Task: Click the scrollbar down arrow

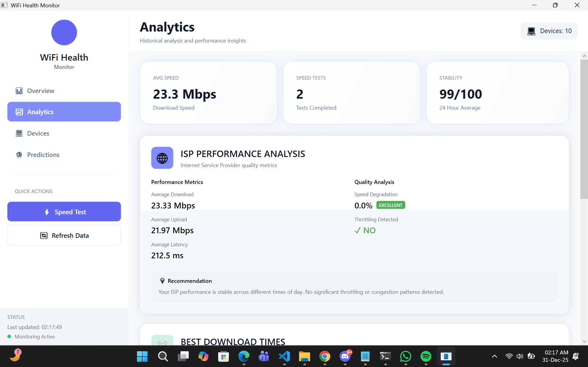Action: point(584,341)
